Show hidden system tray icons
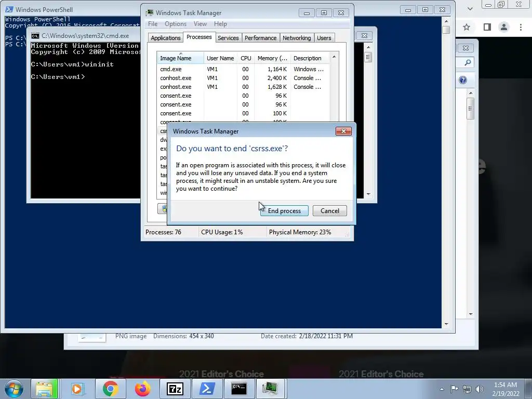532x399 pixels. [x=442, y=389]
